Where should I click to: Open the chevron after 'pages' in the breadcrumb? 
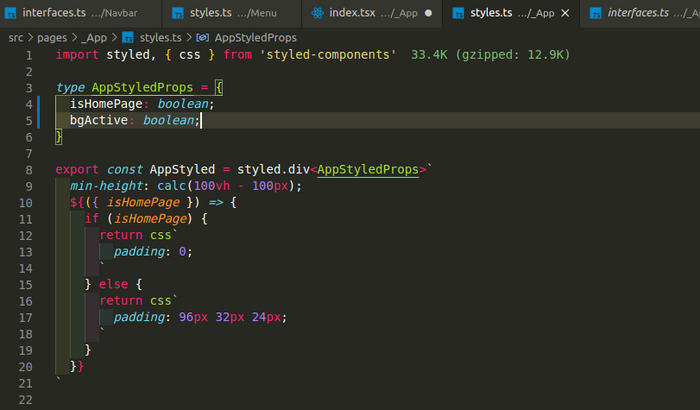coord(74,38)
